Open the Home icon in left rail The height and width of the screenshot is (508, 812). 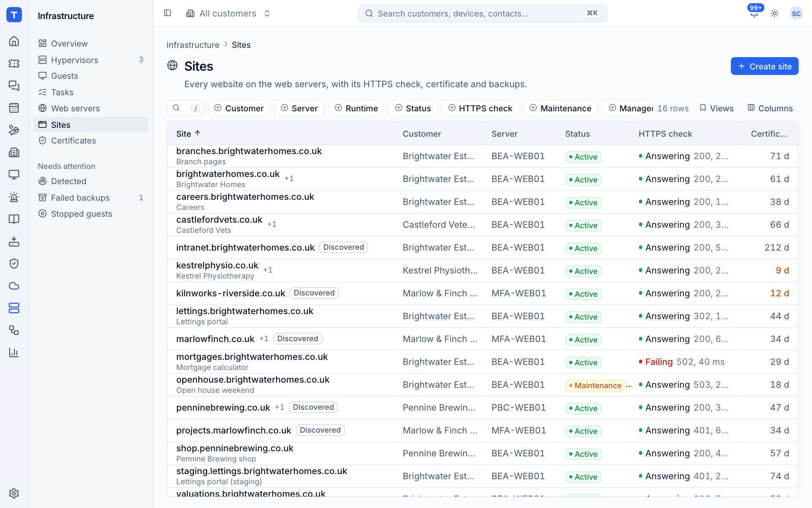coord(14,41)
